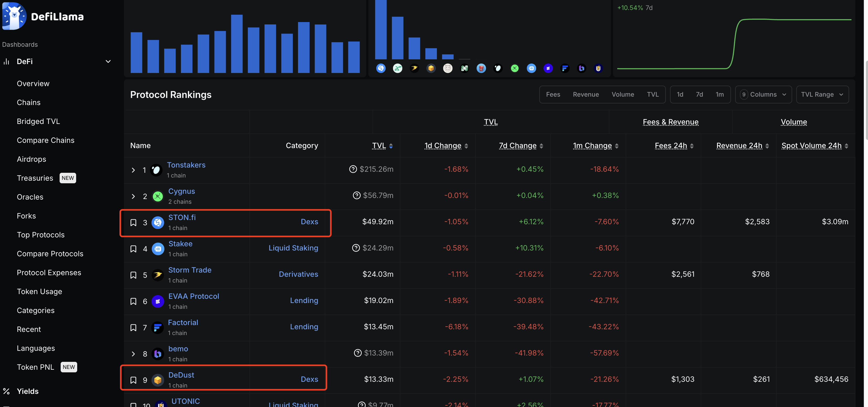Viewport: 868px width, 407px height.
Task: Click the green 7d trend line chart
Action: [x=734, y=44]
